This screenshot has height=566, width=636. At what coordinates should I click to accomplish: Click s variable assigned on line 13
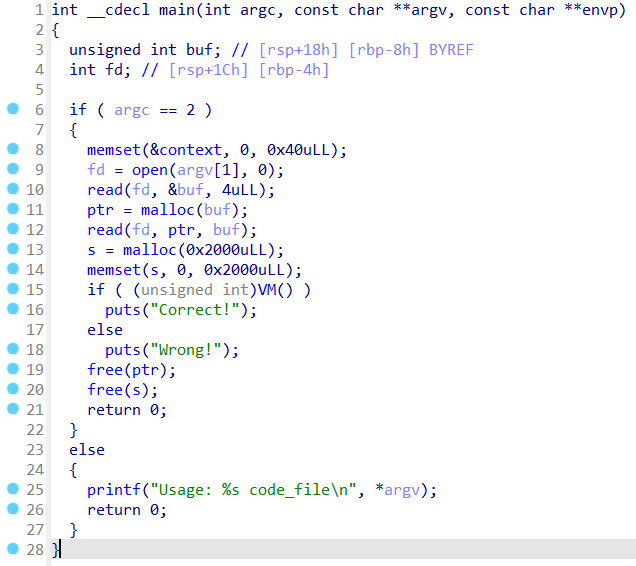pyautogui.click(x=92, y=250)
